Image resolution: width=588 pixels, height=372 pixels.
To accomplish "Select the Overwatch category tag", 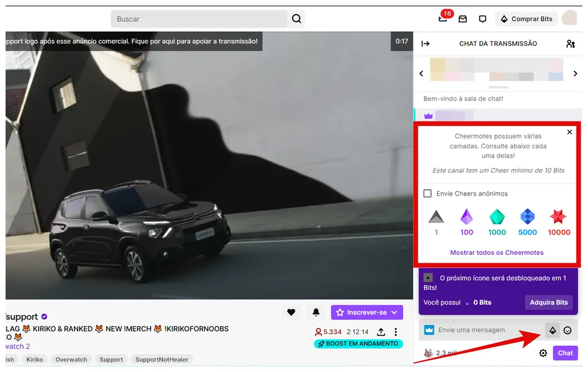I will tap(71, 359).
